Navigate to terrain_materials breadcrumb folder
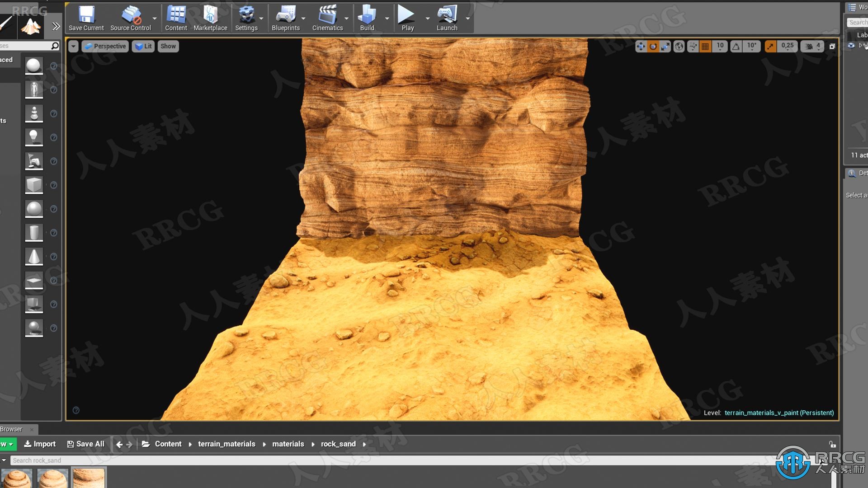This screenshot has height=488, width=868. point(226,444)
